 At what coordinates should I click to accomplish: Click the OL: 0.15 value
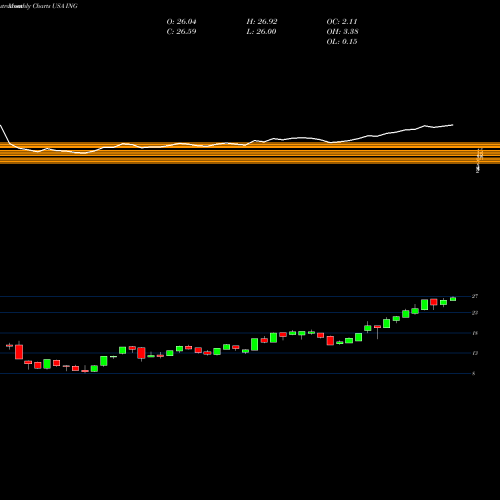(x=342, y=42)
